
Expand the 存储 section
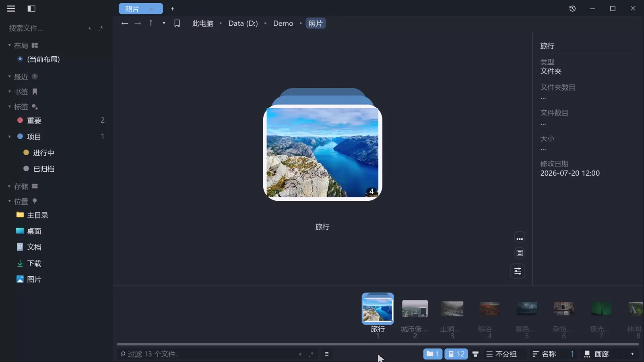pos(9,186)
